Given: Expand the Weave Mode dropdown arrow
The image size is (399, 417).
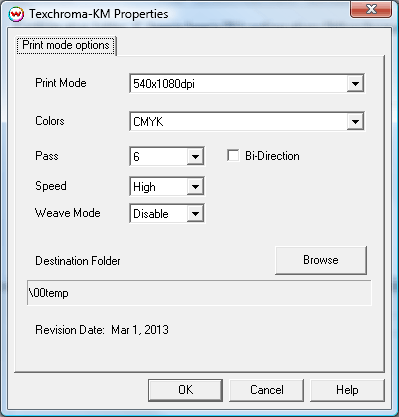Looking at the screenshot, I should click(x=195, y=213).
